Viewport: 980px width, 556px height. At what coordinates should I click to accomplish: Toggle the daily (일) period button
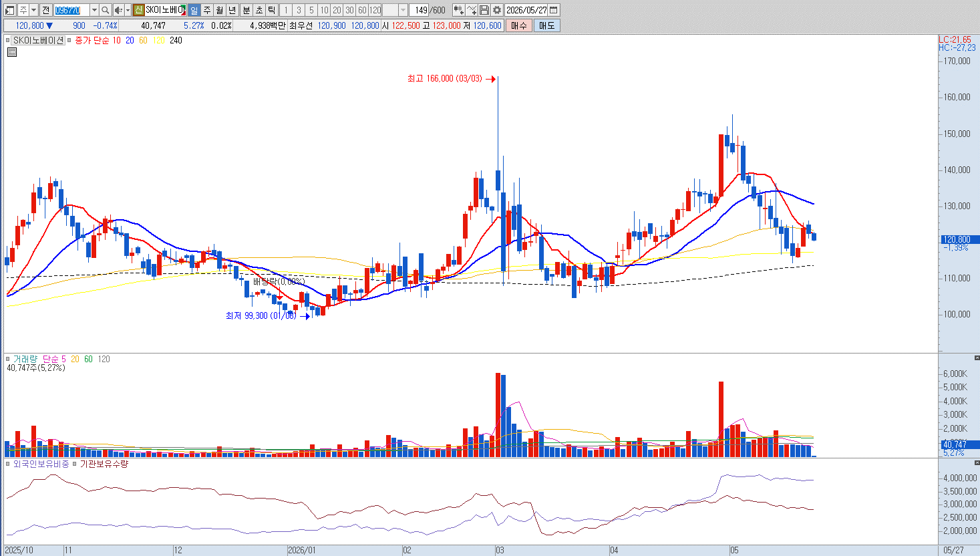194,10
